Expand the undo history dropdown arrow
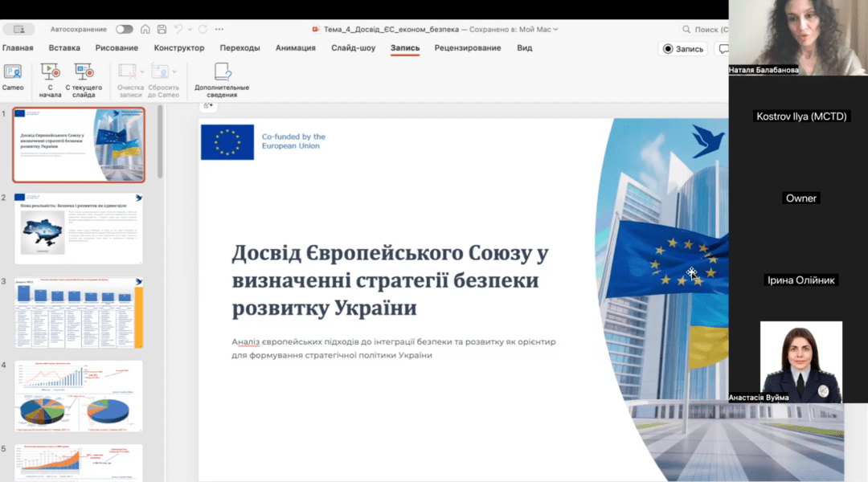The image size is (868, 482). point(190,29)
